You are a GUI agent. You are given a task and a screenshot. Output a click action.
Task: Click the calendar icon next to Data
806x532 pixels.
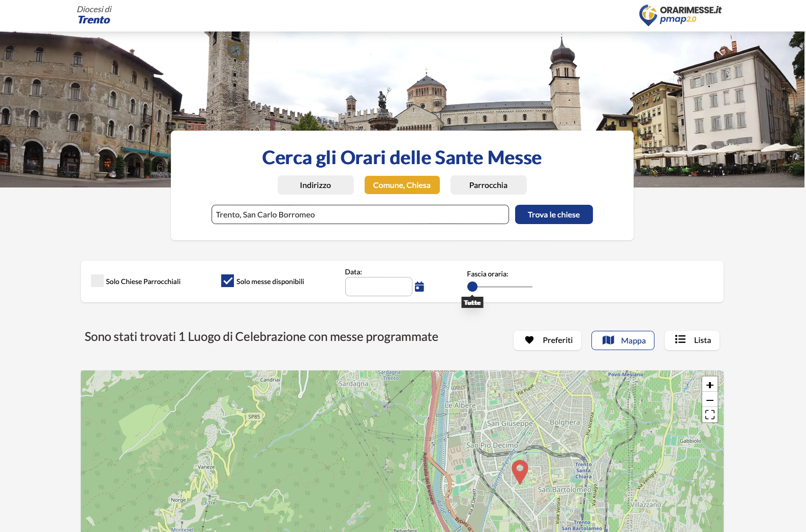point(419,287)
